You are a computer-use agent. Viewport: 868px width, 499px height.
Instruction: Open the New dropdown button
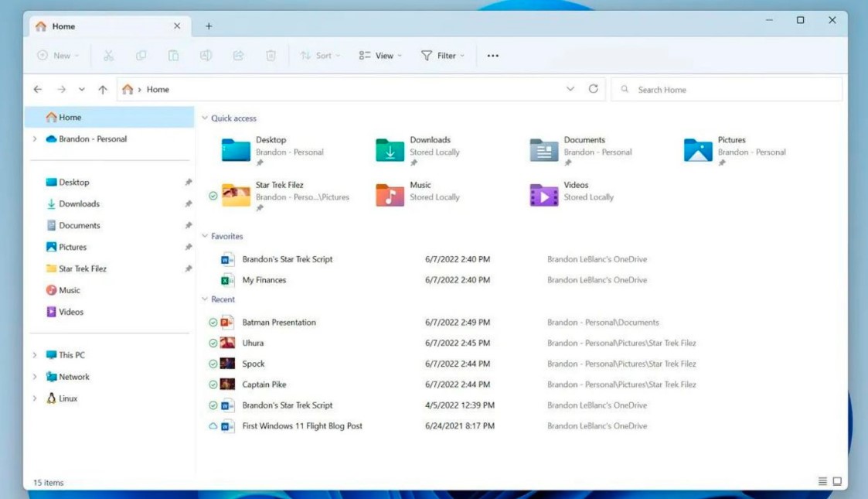[x=58, y=56]
